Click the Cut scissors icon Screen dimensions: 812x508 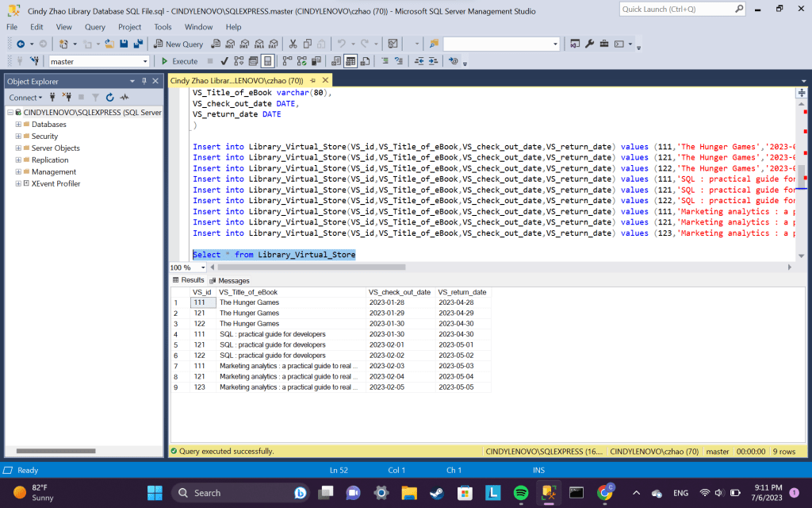293,44
